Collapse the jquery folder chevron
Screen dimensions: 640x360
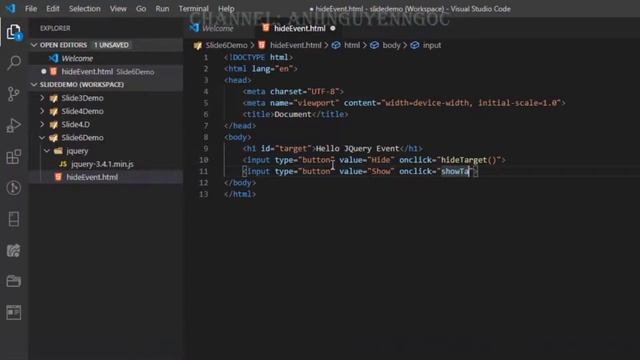[47, 151]
